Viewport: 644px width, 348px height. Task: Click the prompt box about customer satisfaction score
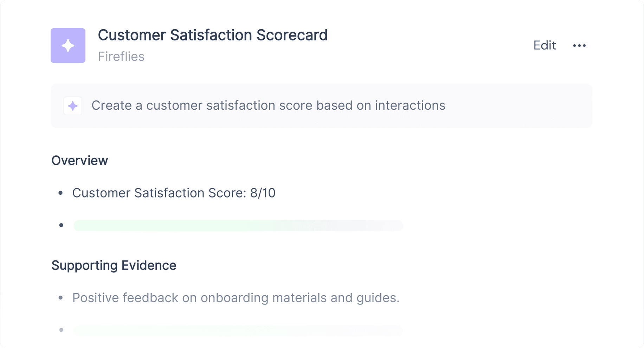pyautogui.click(x=321, y=106)
